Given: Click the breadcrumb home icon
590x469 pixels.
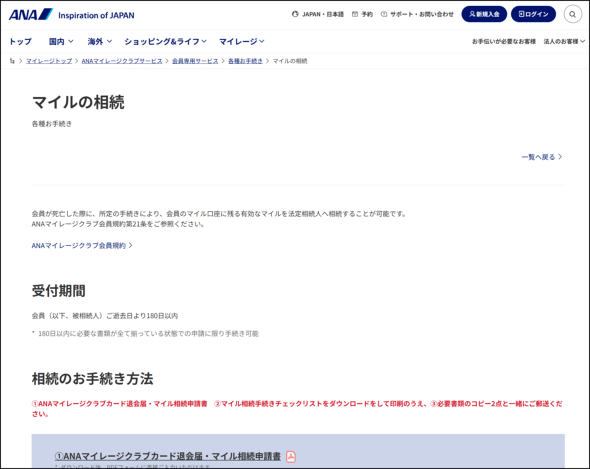Looking at the screenshot, I should tap(12, 61).
